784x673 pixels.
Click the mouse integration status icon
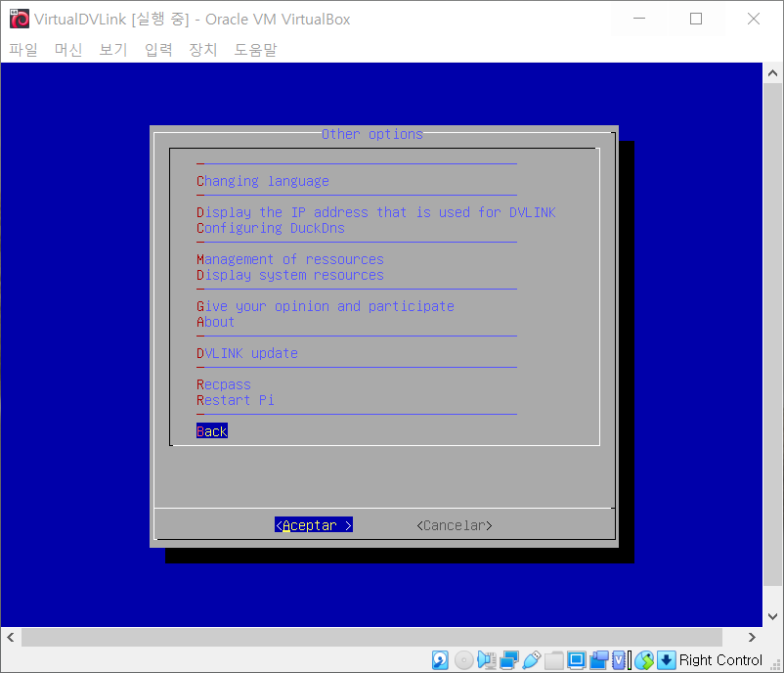(x=644, y=660)
